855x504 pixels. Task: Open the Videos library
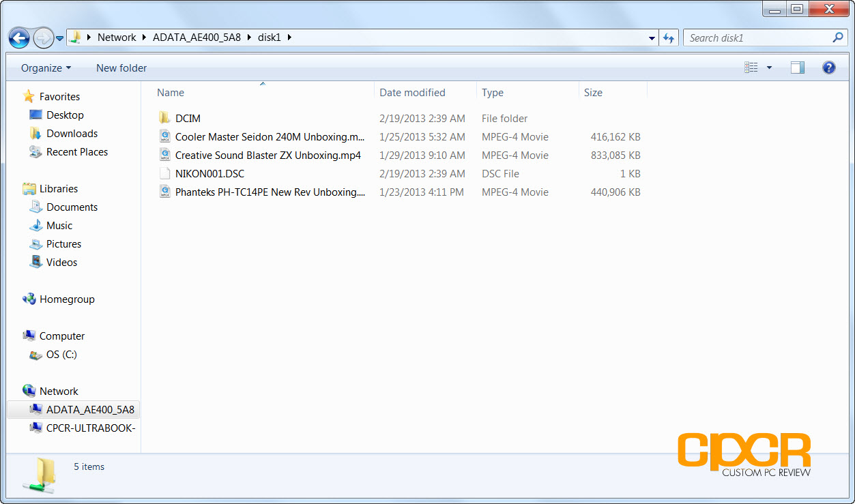click(61, 262)
